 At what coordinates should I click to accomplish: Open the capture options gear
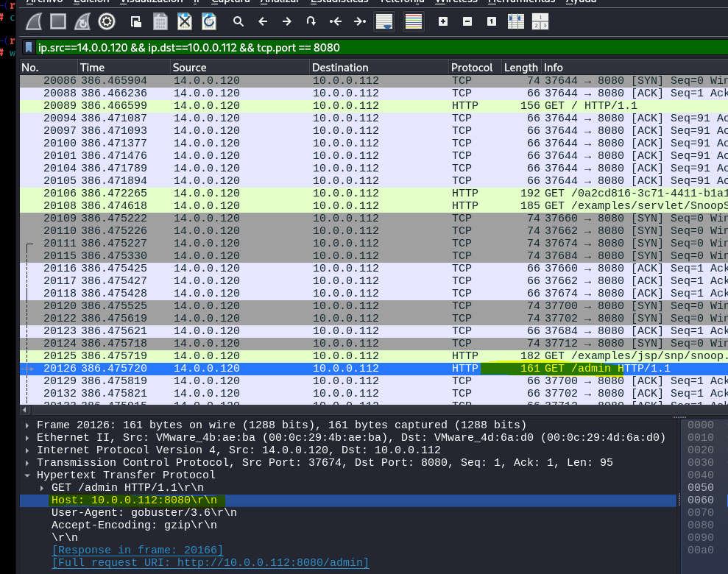coord(107,21)
